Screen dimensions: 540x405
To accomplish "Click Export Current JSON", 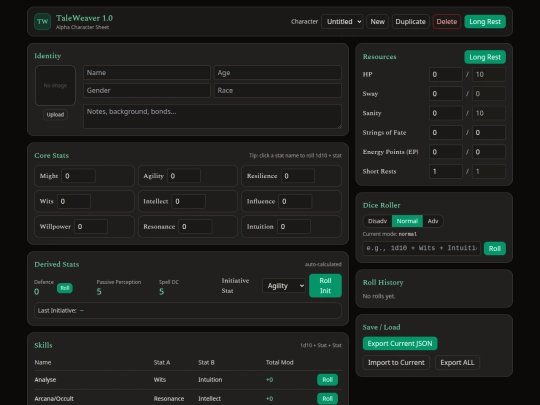I will tap(400, 343).
